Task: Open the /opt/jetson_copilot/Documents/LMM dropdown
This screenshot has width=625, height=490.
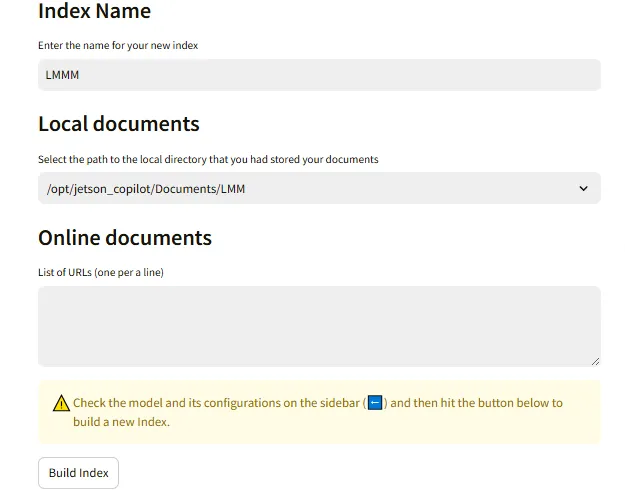Action: 300,188
